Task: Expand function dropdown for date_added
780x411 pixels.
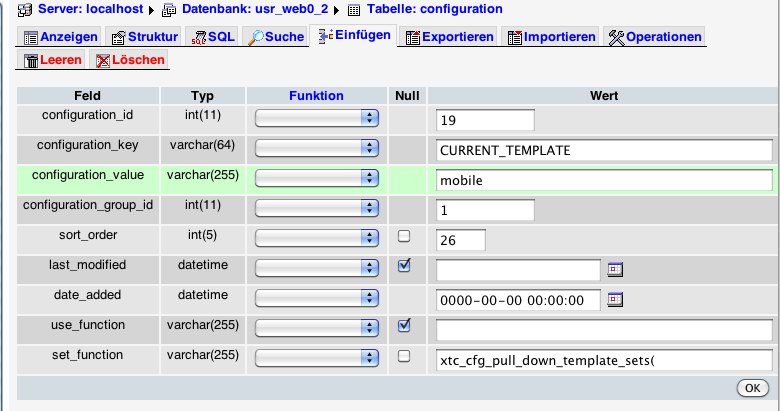Action: 317,297
